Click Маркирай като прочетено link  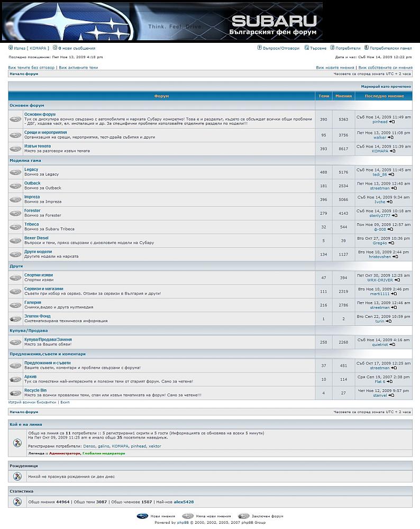[x=386, y=87]
